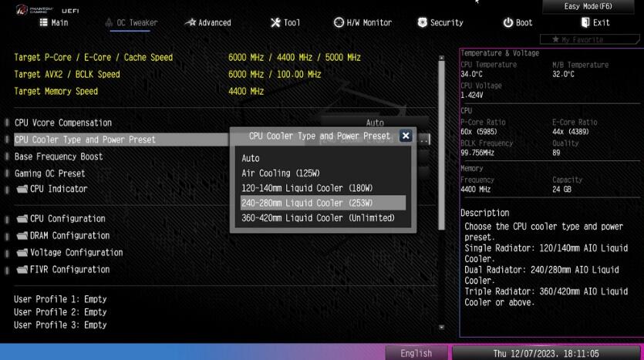Open the Main tab
Image resolution: width=644 pixels, height=360 pixels.
pyautogui.click(x=54, y=22)
